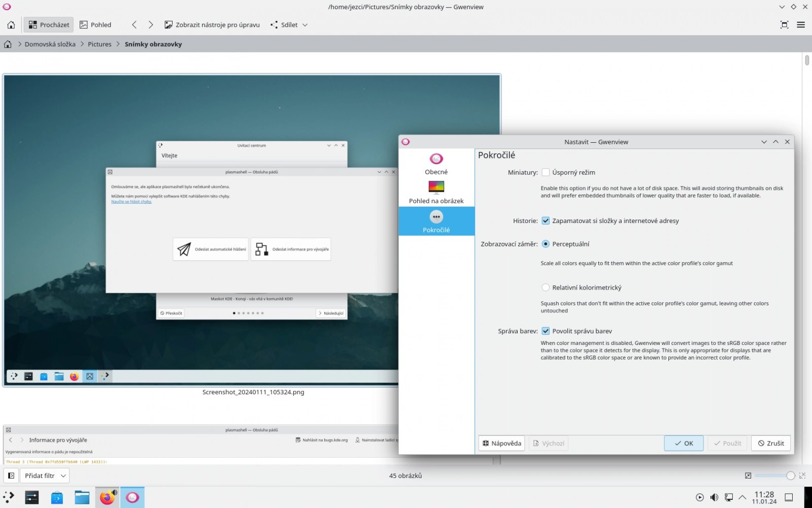812x508 pixels.
Task: Open the Sdílet share dropdown
Action: 289,24
